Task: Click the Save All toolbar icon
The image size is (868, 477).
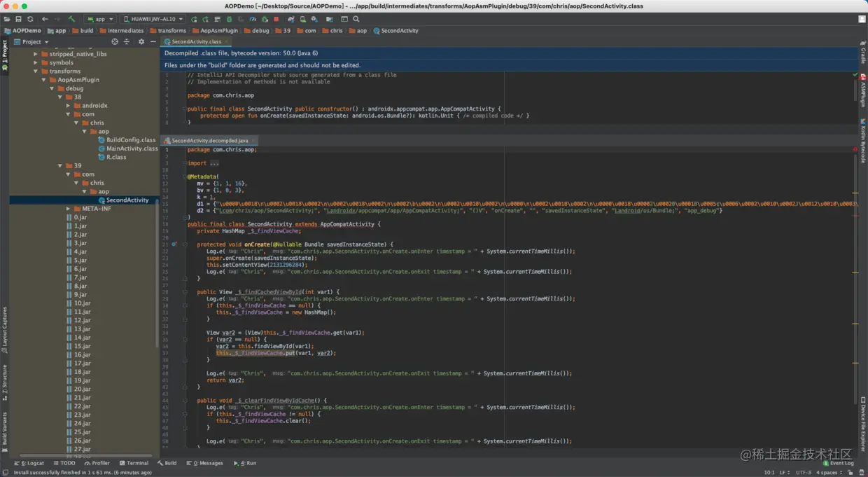Action: 18,19
